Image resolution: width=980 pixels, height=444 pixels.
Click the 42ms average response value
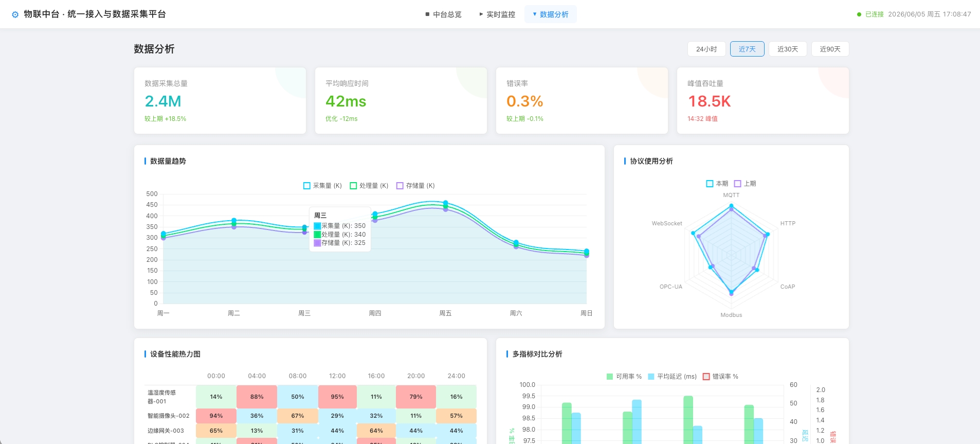point(346,101)
